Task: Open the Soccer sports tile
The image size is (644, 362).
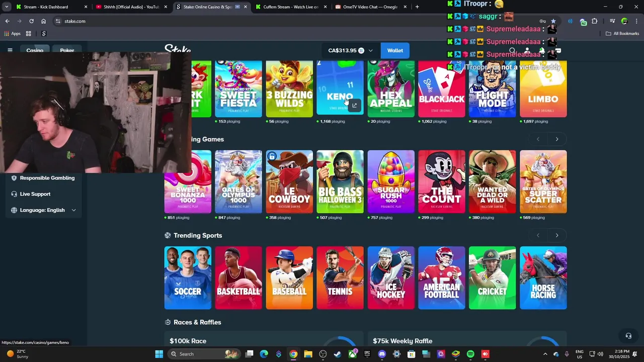Action: click(x=188, y=278)
